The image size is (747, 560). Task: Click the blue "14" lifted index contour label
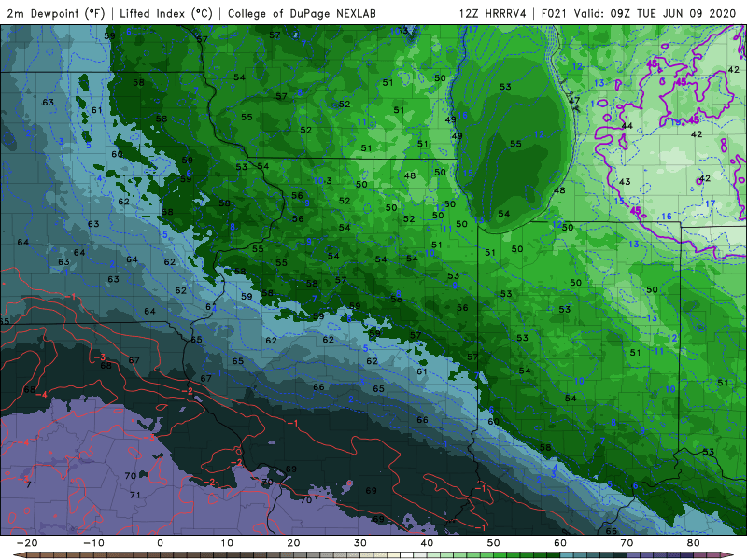pos(596,104)
